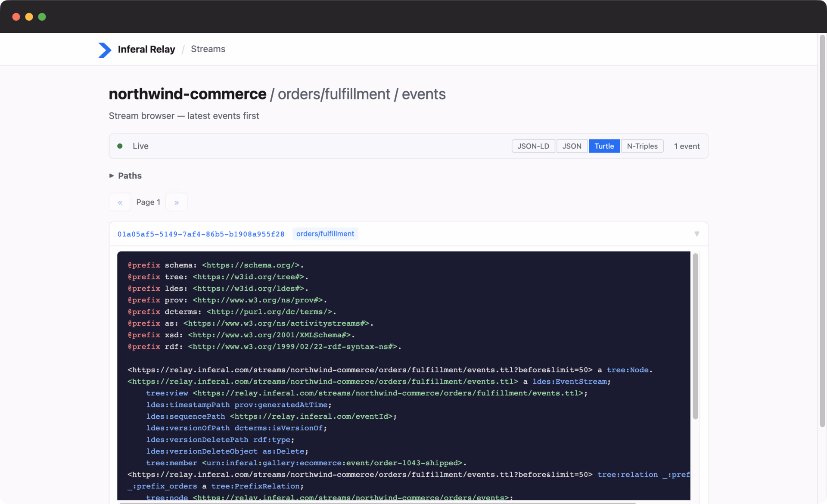Switch format to JSON-LD
This screenshot has height=504, width=827.
pos(533,146)
